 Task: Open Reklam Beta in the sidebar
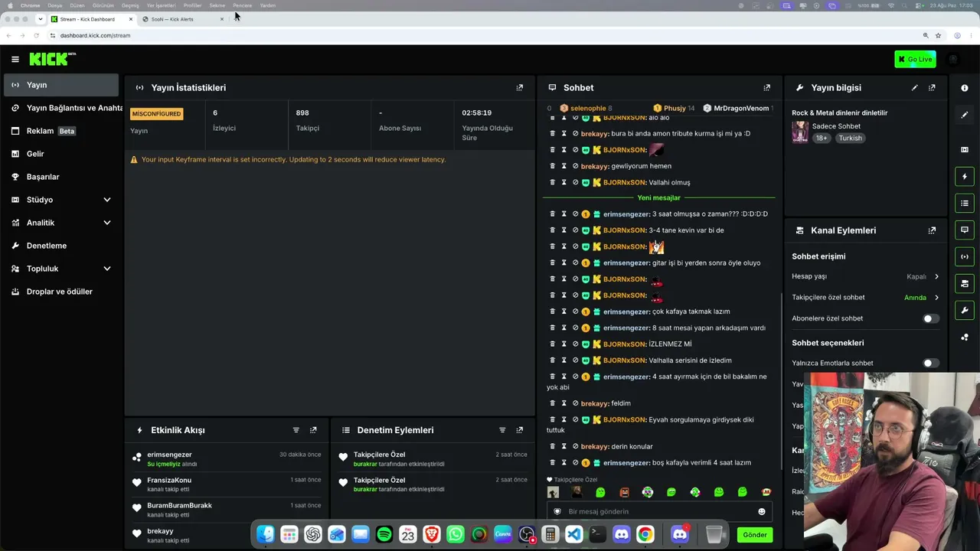point(61,131)
